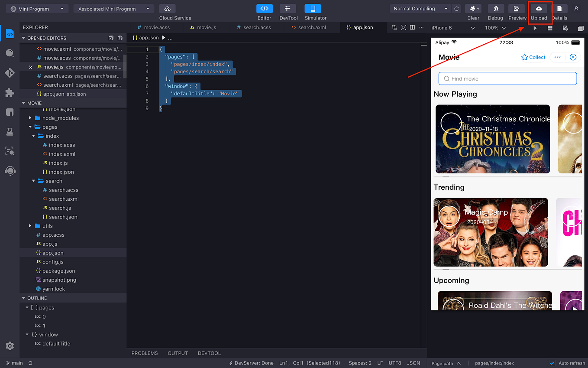Open the Cloud Service panel

168,9
